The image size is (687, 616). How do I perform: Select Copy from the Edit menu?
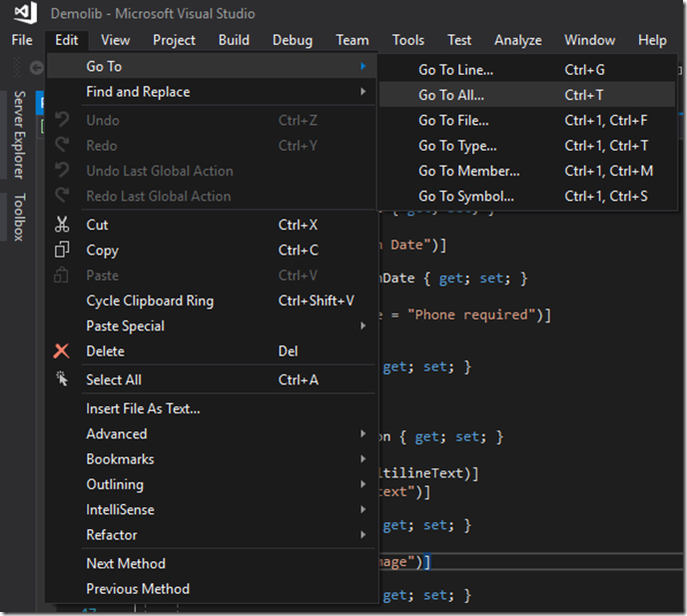(212, 250)
